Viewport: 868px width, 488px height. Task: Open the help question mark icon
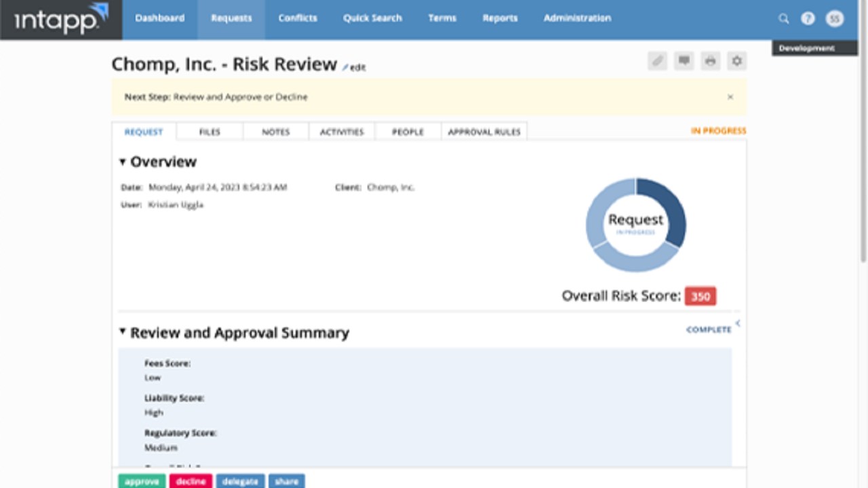(808, 18)
